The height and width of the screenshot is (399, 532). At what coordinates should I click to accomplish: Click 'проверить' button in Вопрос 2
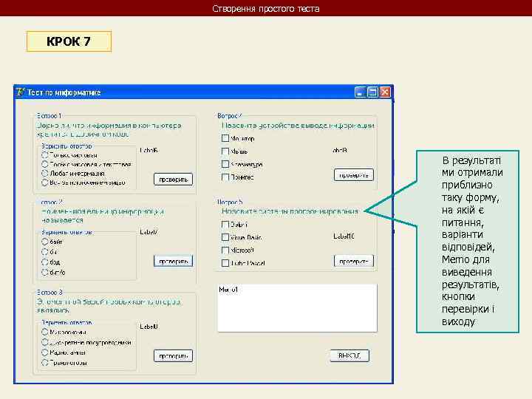174,261
